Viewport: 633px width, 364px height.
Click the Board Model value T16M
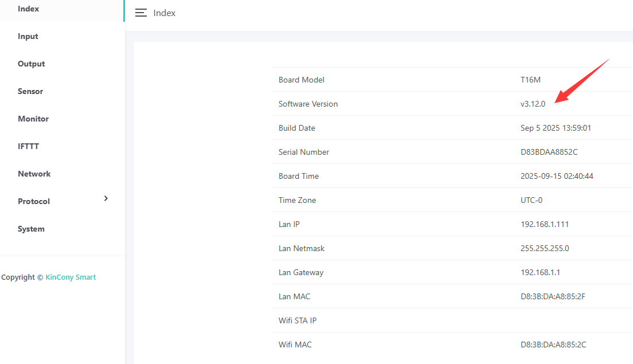coord(531,80)
